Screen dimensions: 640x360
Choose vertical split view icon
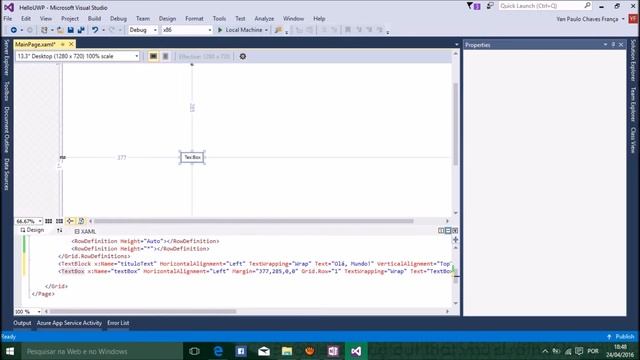[x=441, y=231]
